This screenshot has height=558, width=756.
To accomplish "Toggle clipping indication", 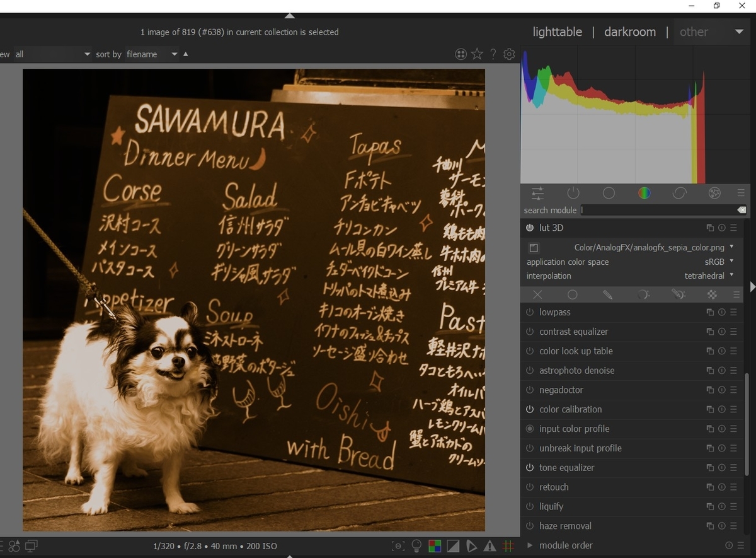I will coord(453,546).
